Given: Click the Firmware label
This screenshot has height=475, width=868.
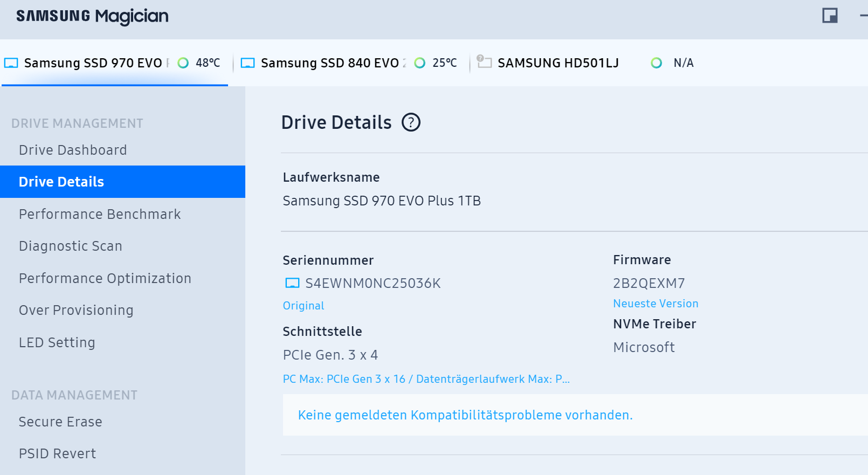Looking at the screenshot, I should pos(642,260).
